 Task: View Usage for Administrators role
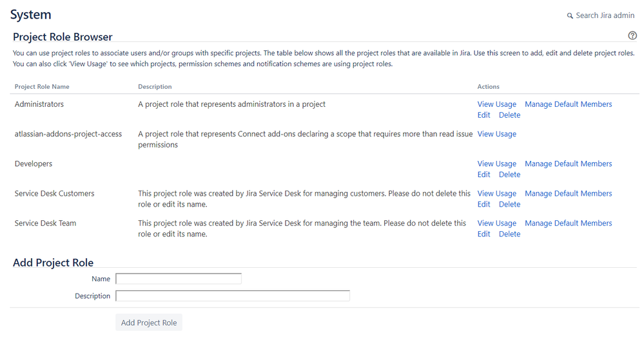click(496, 104)
